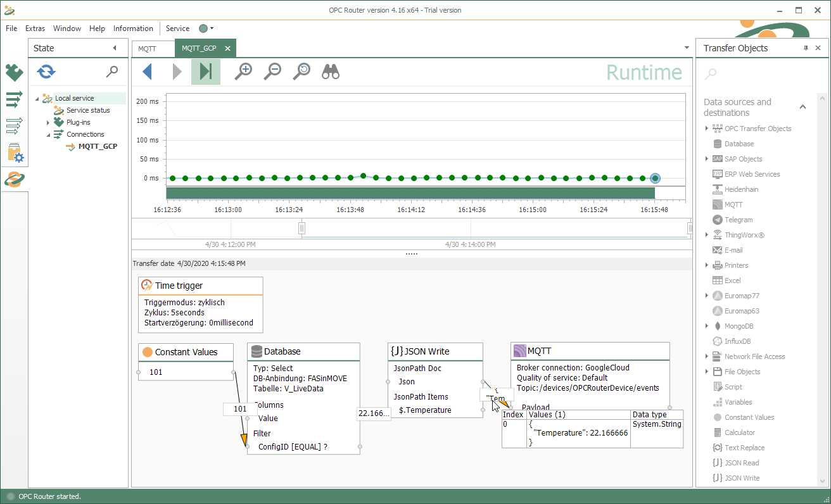
Task: Select Service status in the tree
Action: pos(88,110)
